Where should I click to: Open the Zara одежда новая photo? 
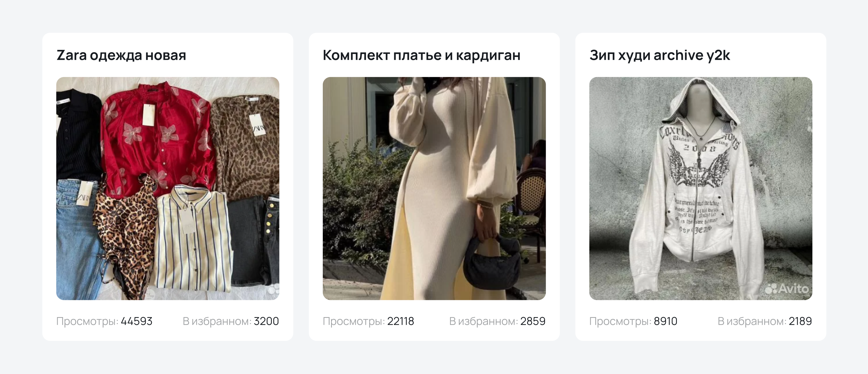click(x=167, y=188)
